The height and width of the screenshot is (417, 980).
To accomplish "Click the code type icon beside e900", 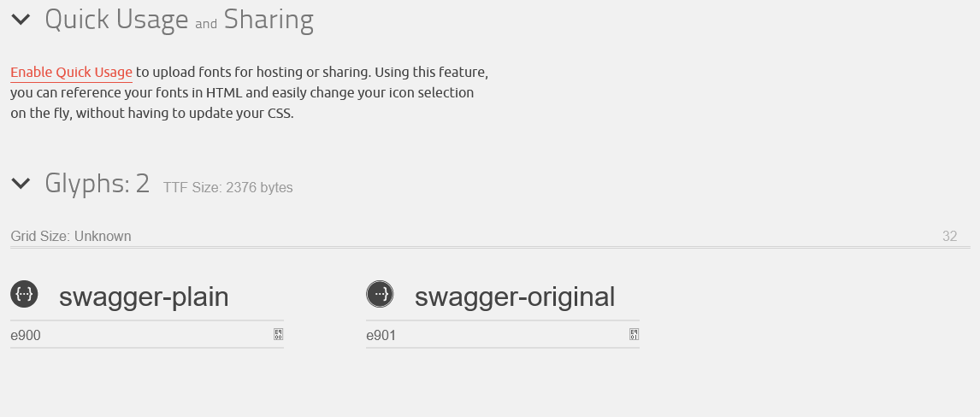I will 278,335.
